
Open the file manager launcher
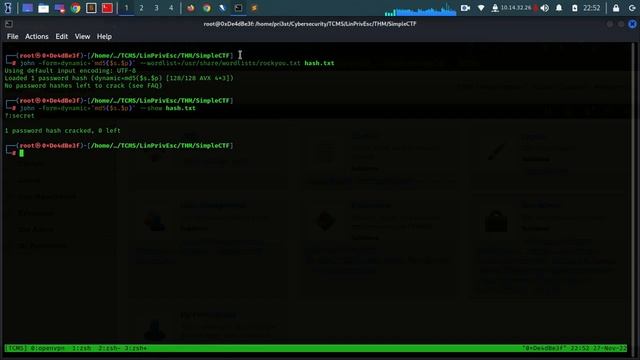(x=43, y=8)
